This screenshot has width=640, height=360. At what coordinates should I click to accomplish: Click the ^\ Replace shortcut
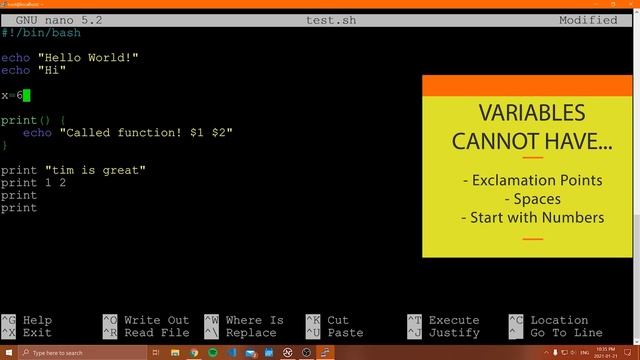click(240, 333)
